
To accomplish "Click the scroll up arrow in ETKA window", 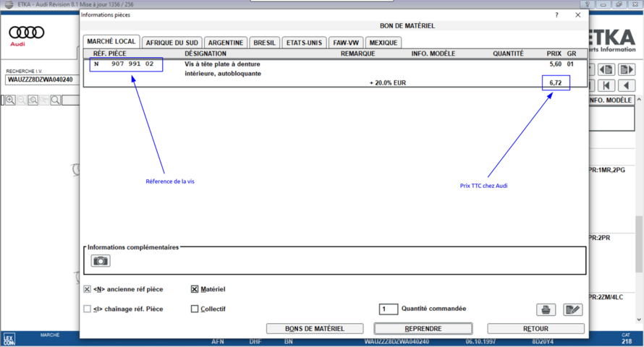I will click(639, 100).
